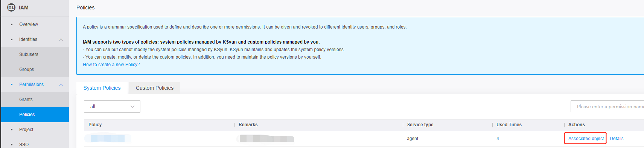Open the 'How to create a new Policy?' link
This screenshot has height=148, width=644.
111,65
